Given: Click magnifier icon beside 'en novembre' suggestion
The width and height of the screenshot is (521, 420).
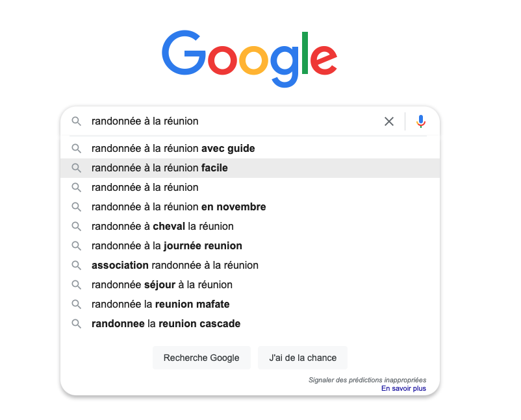Looking at the screenshot, I should [77, 207].
